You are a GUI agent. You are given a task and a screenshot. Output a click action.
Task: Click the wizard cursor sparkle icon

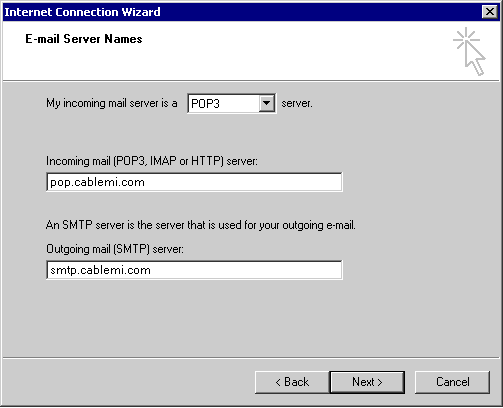pyautogui.click(x=469, y=52)
